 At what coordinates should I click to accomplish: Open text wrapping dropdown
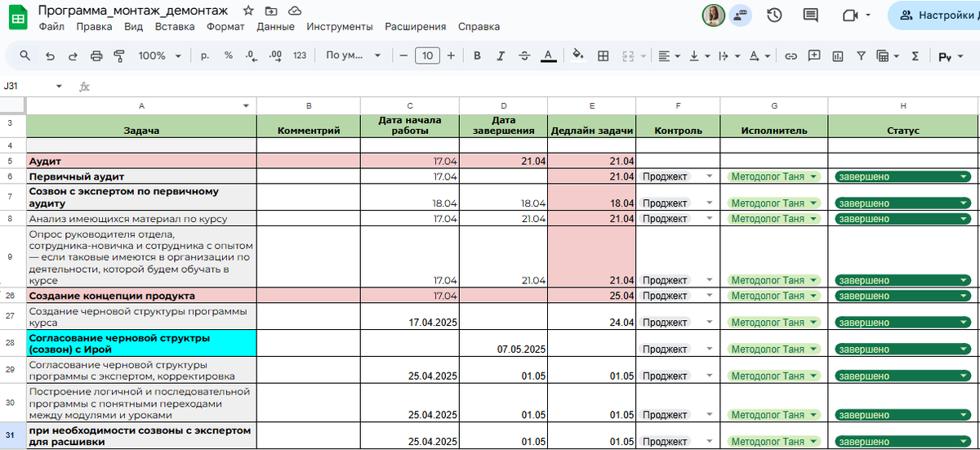click(728, 56)
